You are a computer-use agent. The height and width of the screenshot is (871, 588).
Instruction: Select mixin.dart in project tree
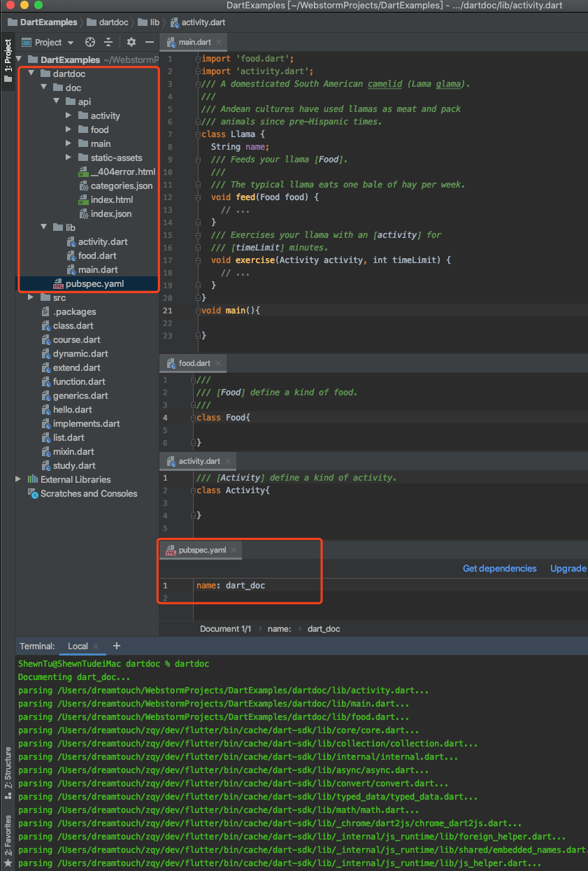coord(67,451)
